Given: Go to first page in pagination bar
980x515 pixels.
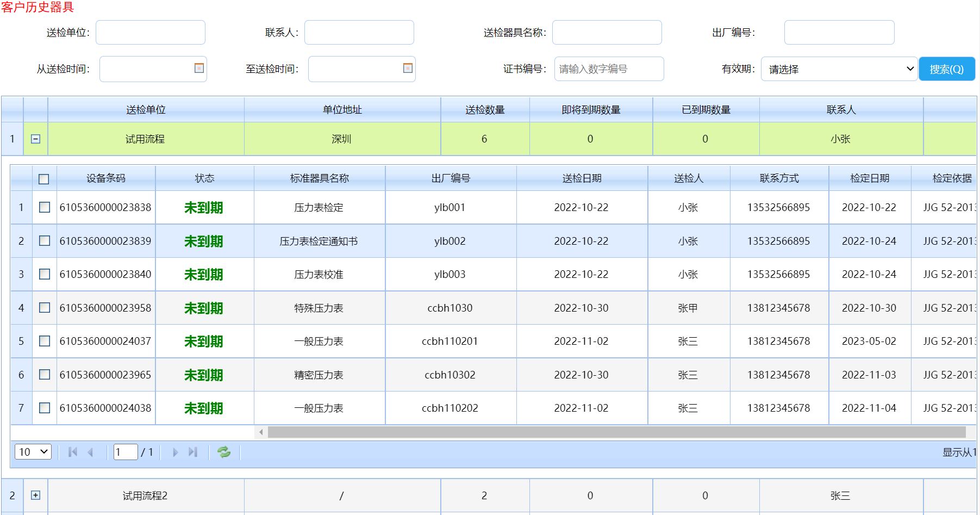Looking at the screenshot, I should click(73, 452).
